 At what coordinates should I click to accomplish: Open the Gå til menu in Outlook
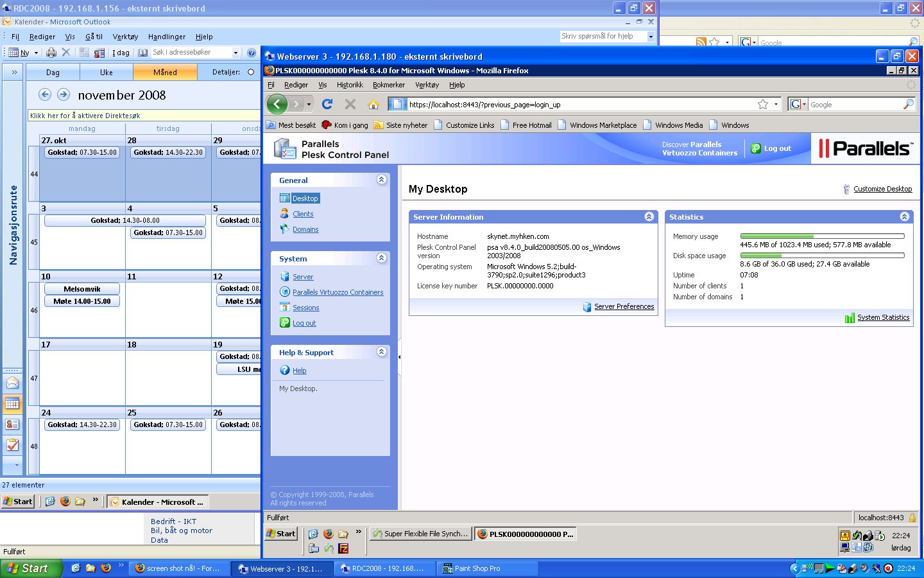(x=94, y=37)
